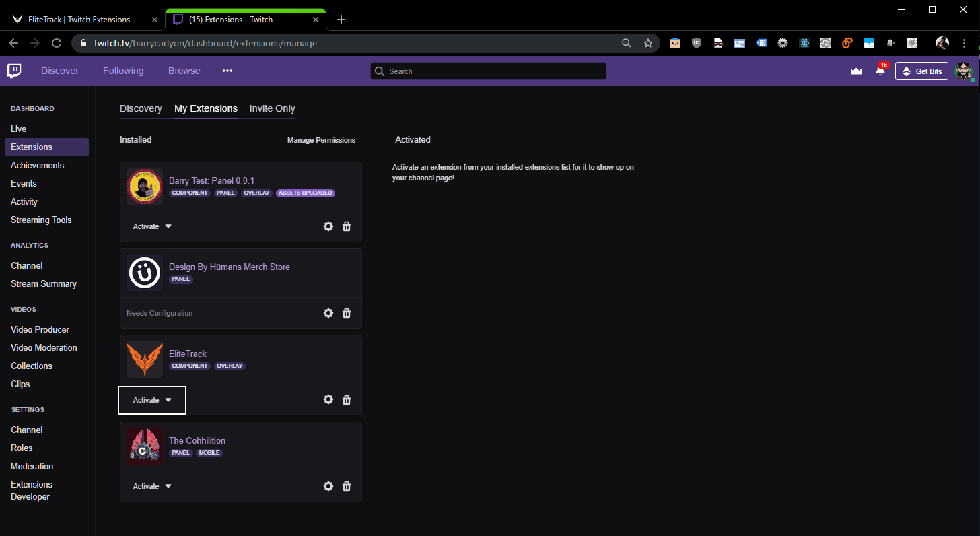The width and height of the screenshot is (980, 536).
Task: Open Roles under Settings
Action: pos(22,448)
